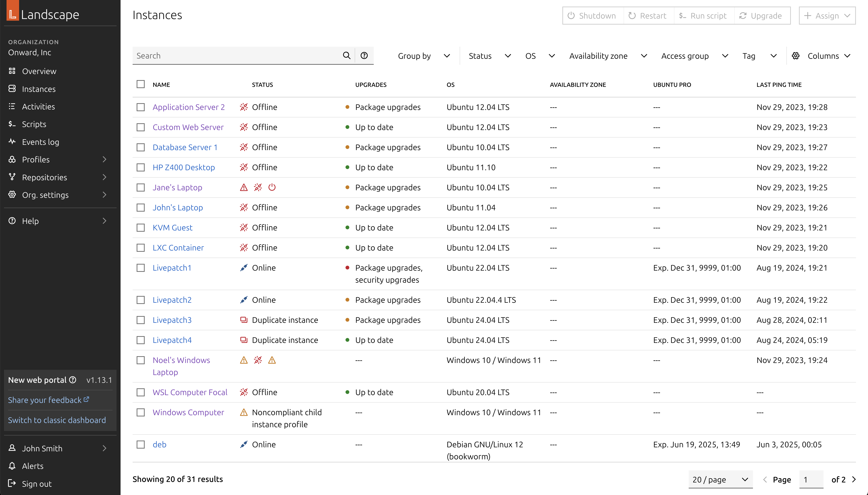
Task: Click the search magnifier icon
Action: 346,55
